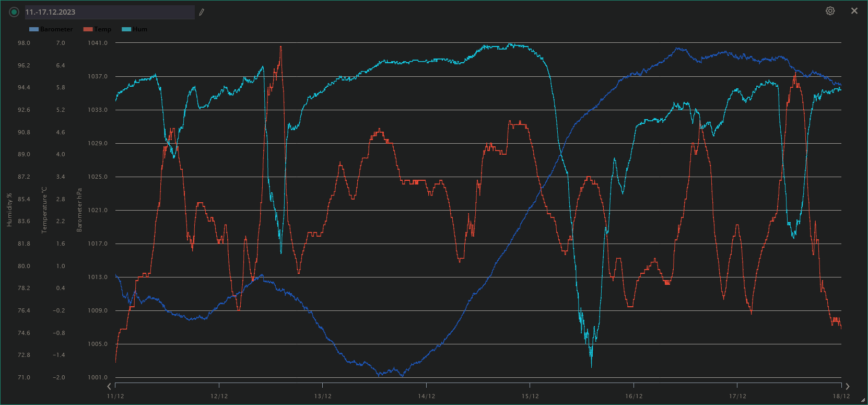Close the chart panel with the X
This screenshot has width=868, height=405.
[x=854, y=11]
